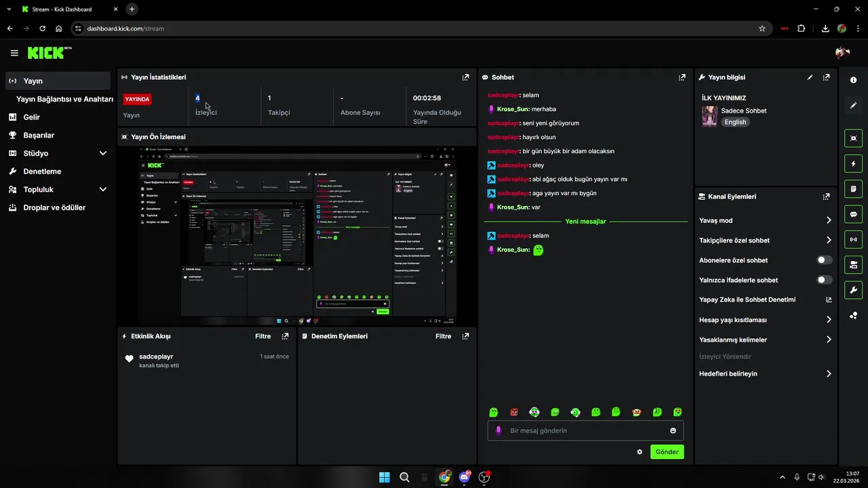Reload the page with the browser refresh button
868x488 pixels.
(x=43, y=28)
